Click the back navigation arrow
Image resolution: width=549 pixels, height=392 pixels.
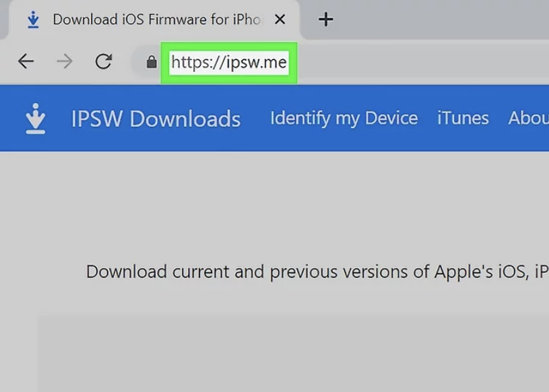pyautogui.click(x=26, y=61)
